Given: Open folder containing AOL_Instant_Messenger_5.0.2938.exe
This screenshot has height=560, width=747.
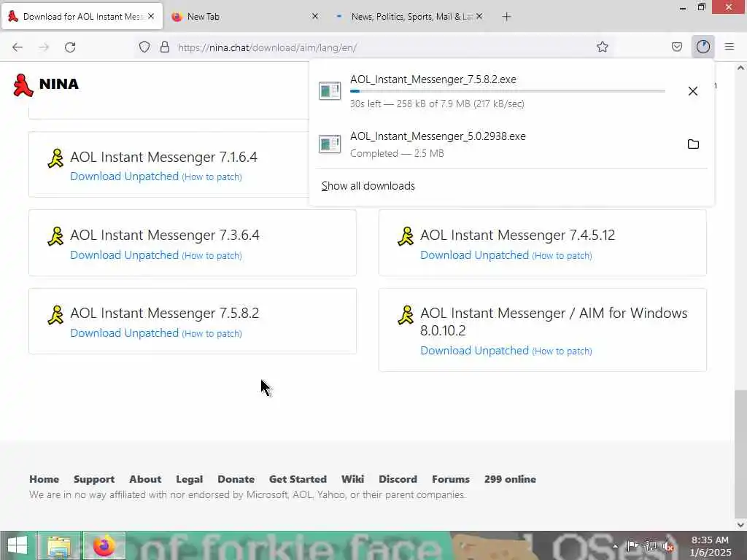Looking at the screenshot, I should coord(693,144).
